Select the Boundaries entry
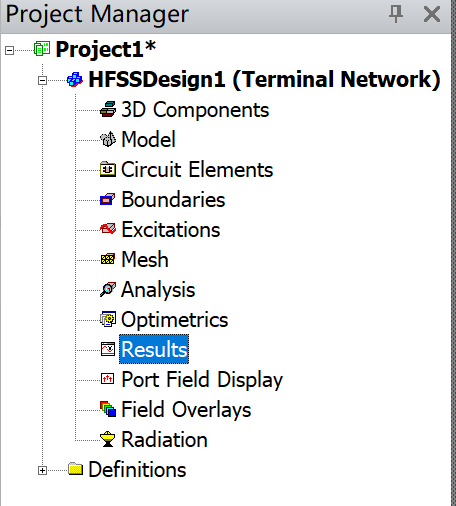 (173, 199)
